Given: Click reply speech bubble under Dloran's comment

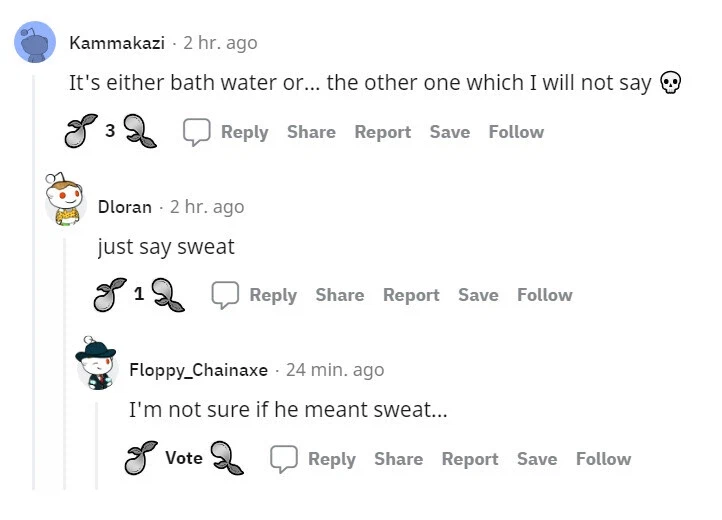Looking at the screenshot, I should (x=225, y=295).
